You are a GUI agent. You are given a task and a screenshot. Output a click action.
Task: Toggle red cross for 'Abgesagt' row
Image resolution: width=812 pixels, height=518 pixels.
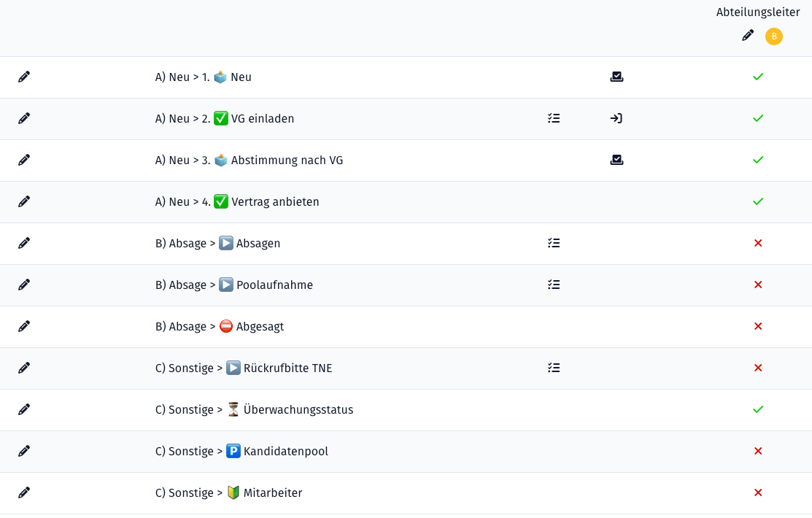point(758,326)
